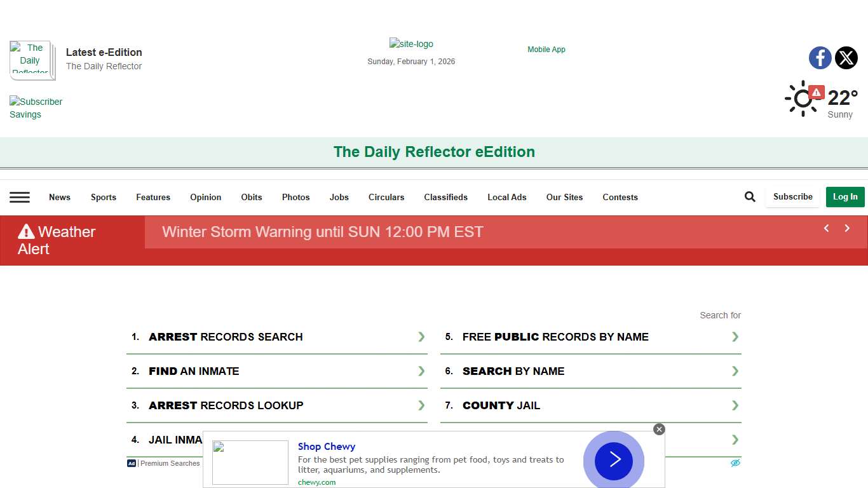Open the Classifieds section

(x=445, y=197)
